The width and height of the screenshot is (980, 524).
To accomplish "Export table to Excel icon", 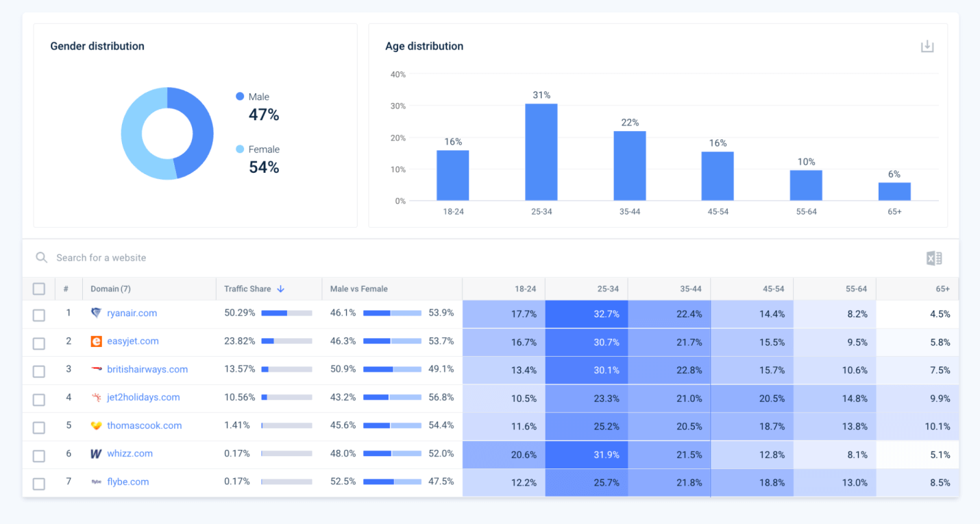I will [x=934, y=258].
